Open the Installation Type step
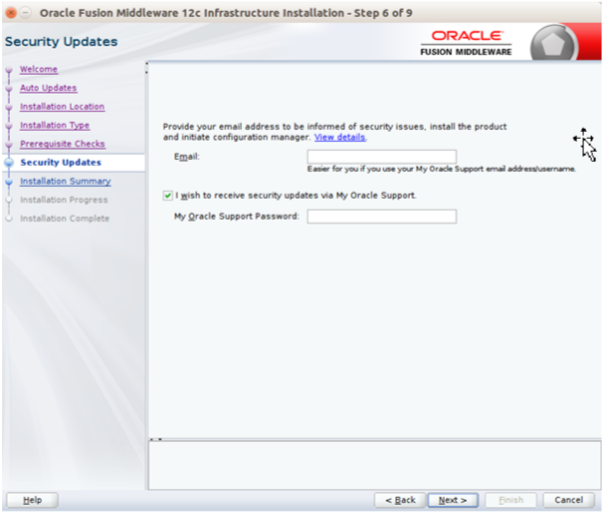Screen dimensions: 608x514 pos(55,125)
